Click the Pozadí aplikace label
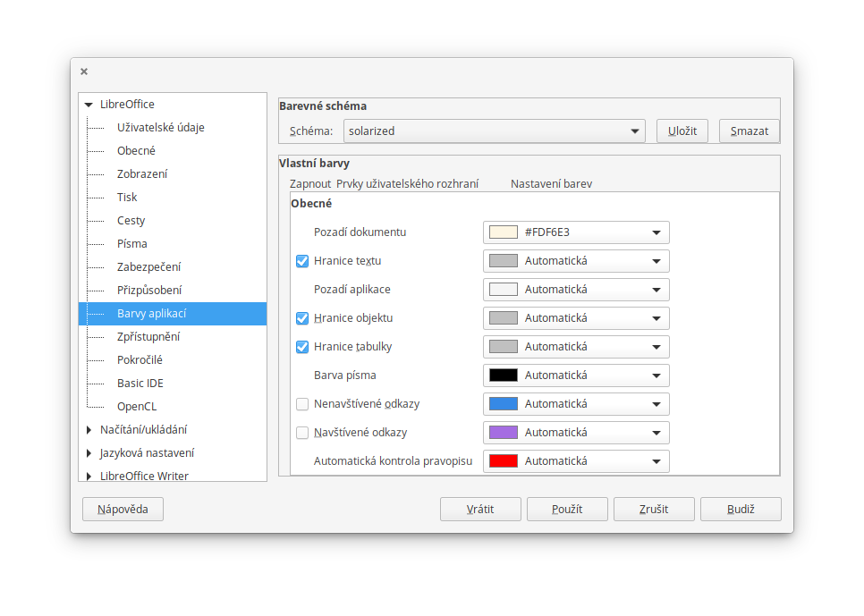Screen dimensions: 864x616 tap(352, 290)
